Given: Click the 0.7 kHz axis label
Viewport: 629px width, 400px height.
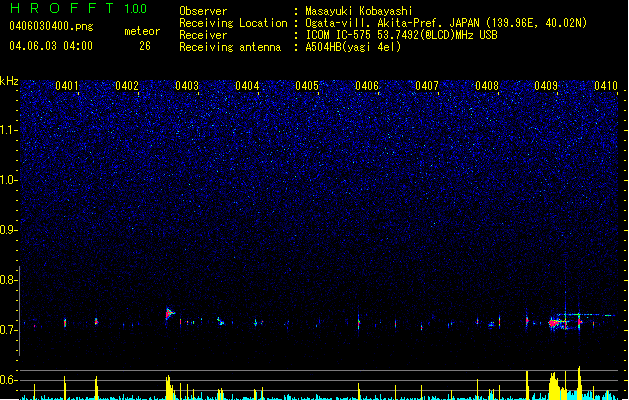Looking at the screenshot, I should tap(9, 330).
